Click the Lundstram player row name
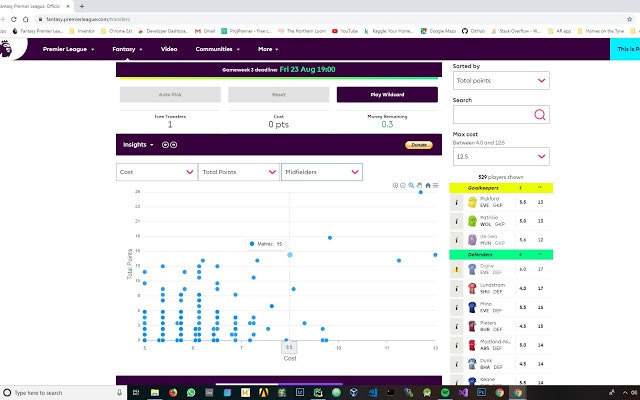 492,285
